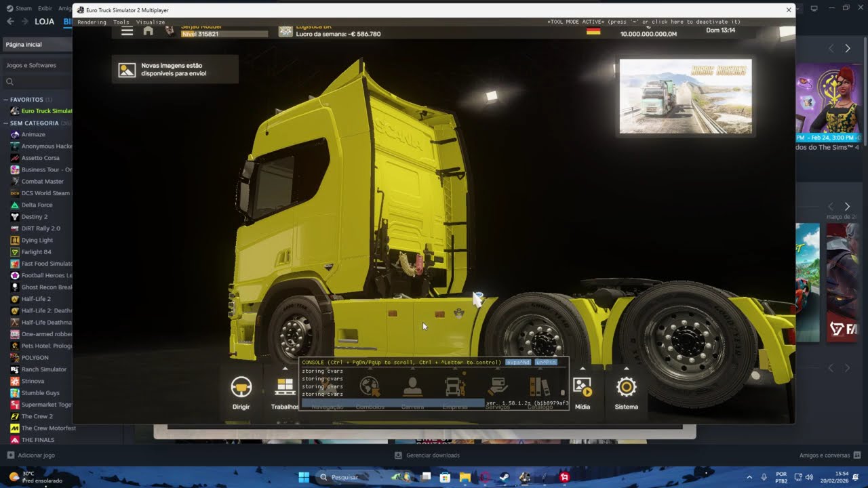Open File Explorer from the taskbar
Viewport: 868px width, 488px height.
click(465, 477)
